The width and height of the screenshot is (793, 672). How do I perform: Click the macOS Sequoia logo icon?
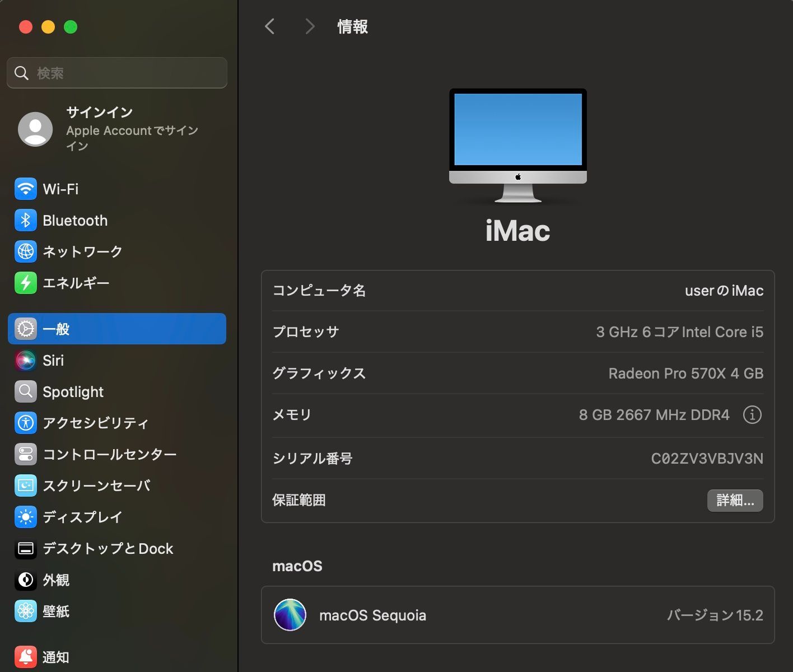pyautogui.click(x=290, y=615)
